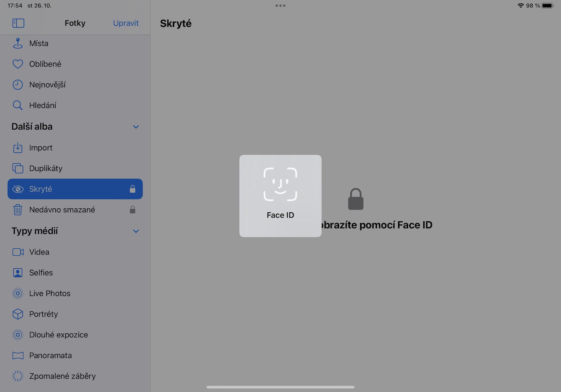The image size is (561, 392).
Task: Tap the crossed-eye Skryté icon
Action: click(x=18, y=189)
